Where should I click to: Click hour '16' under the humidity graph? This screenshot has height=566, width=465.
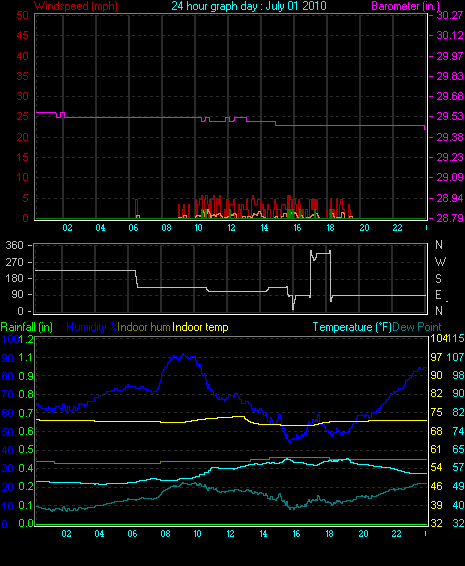coord(296,534)
